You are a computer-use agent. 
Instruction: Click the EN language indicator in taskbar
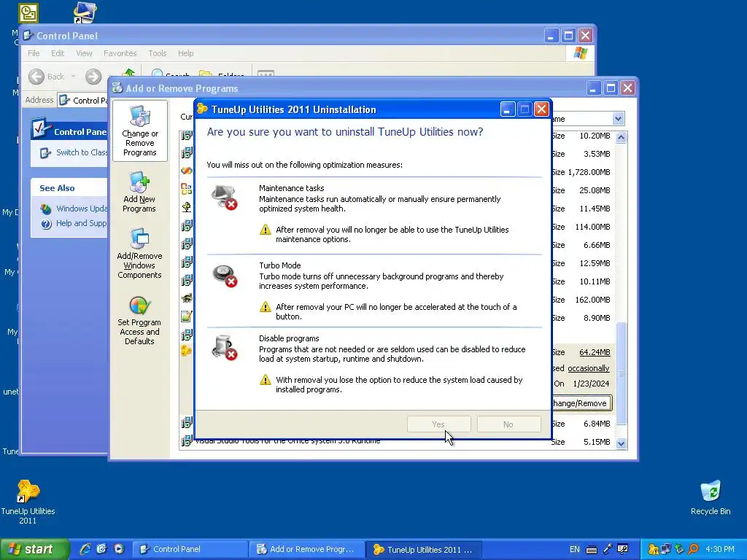(575, 549)
